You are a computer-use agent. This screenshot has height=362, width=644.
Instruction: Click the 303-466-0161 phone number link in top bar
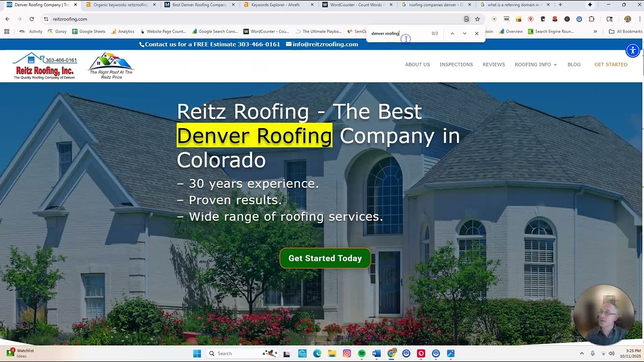(259, 44)
